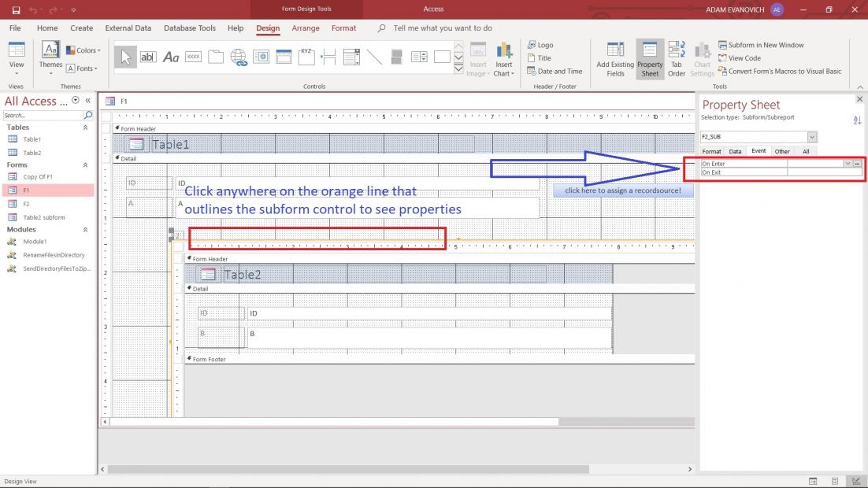The height and width of the screenshot is (488, 868).
Task: Select the All tab in Property Sheet
Action: click(x=806, y=152)
